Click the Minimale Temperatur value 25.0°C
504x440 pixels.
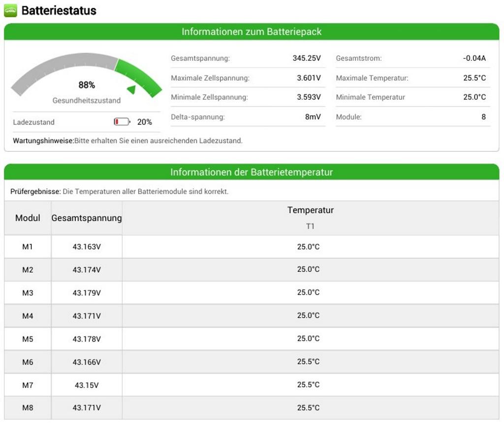click(x=474, y=97)
